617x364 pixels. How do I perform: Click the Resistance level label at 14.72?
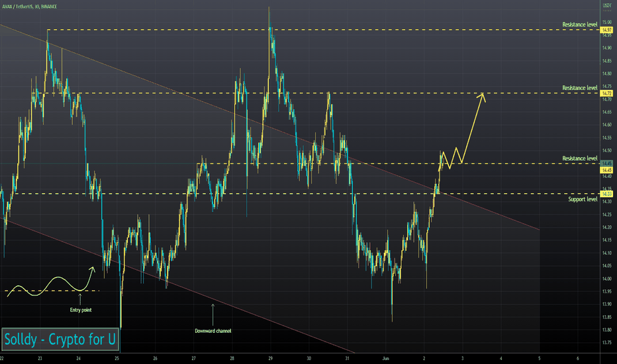coord(580,88)
